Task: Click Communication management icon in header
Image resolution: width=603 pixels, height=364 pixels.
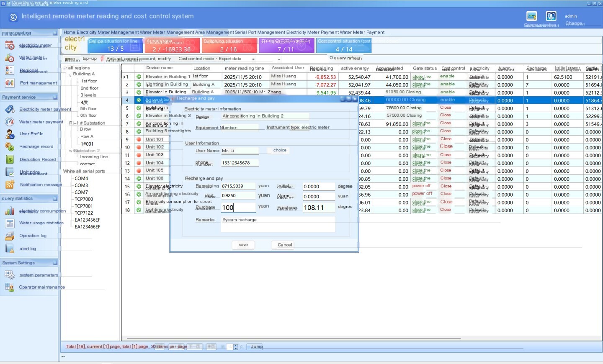Action: [x=532, y=16]
